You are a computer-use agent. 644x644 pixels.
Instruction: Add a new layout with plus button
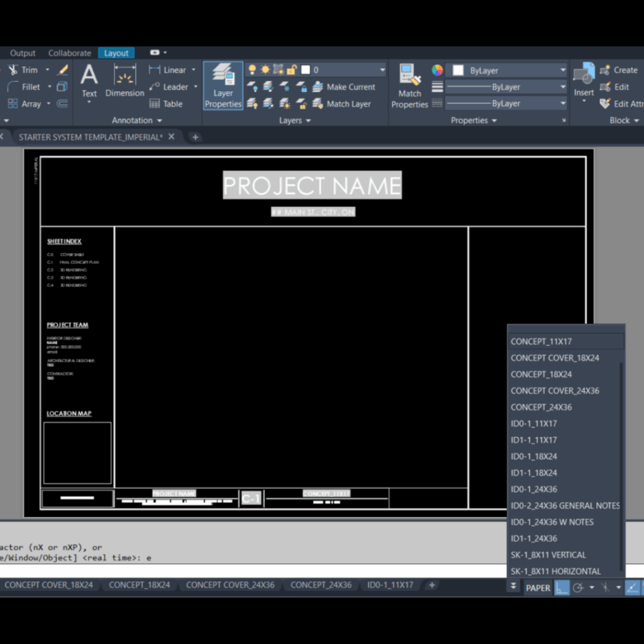click(431, 585)
